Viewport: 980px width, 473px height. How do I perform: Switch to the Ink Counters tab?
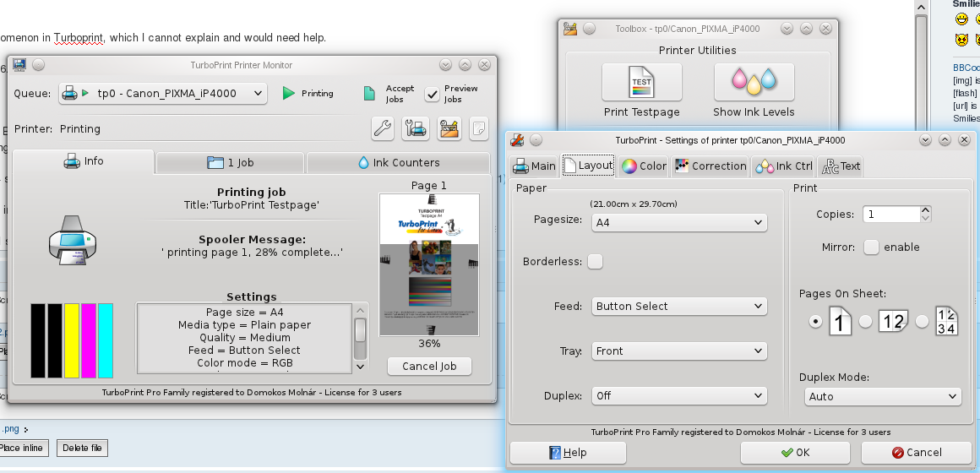pos(398,163)
